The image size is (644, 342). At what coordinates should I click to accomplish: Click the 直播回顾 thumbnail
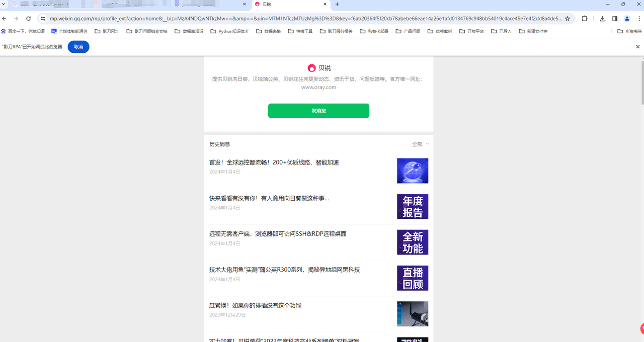coord(413,278)
